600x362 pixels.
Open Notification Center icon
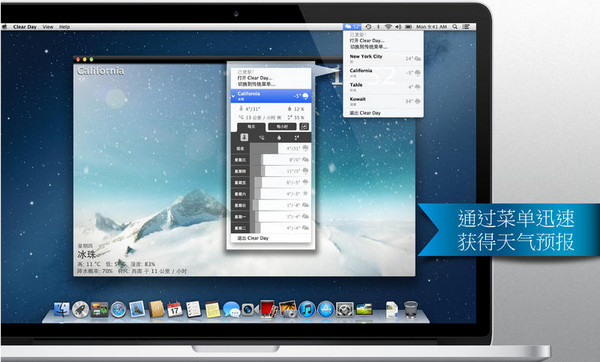[466, 27]
